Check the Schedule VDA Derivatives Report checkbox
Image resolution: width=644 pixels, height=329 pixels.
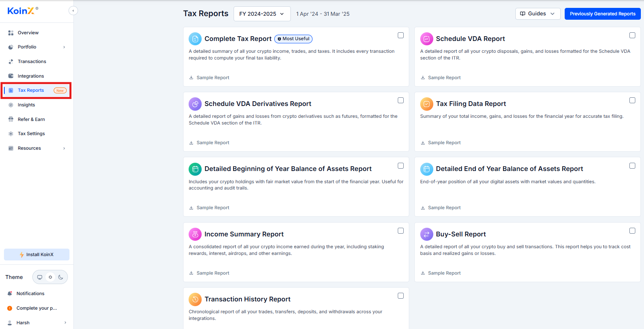tap(401, 100)
